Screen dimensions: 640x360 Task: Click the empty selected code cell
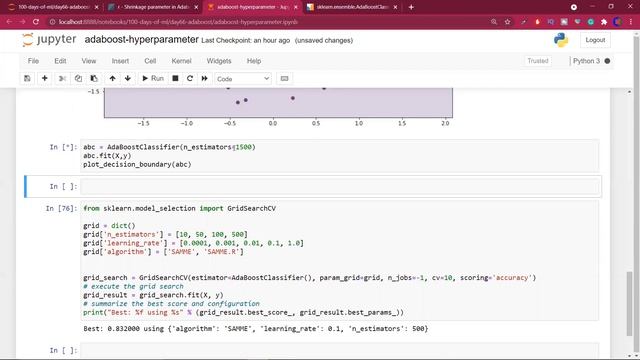coord(340,187)
